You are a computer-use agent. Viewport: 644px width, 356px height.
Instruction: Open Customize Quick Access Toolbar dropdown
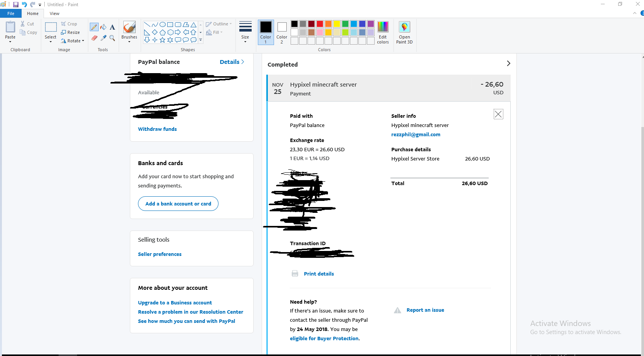tap(40, 5)
